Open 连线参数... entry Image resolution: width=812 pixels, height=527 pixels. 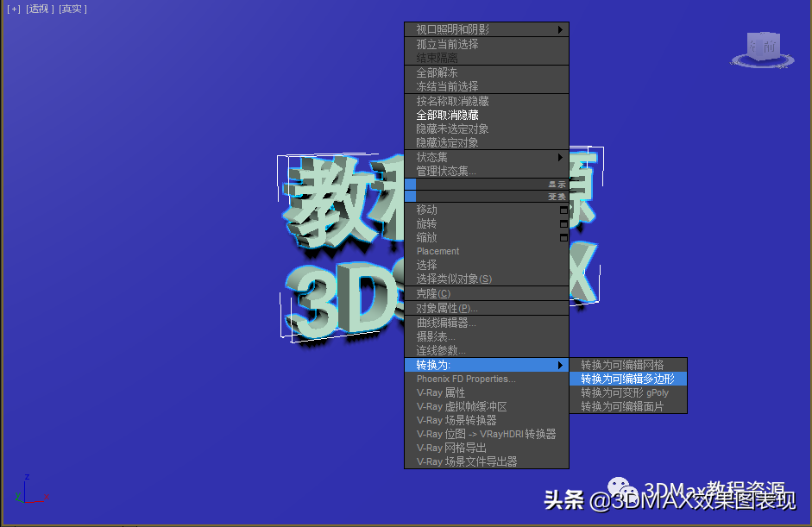(x=487, y=351)
